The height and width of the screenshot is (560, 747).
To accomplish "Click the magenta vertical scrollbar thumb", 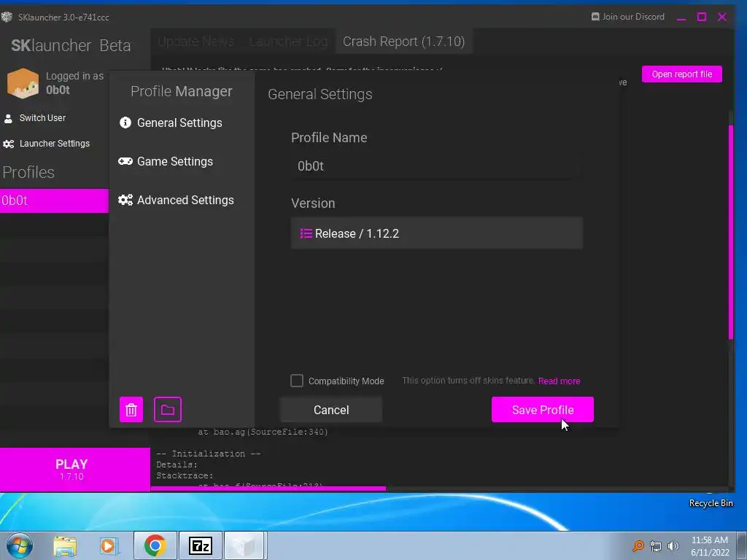I will [x=731, y=232].
